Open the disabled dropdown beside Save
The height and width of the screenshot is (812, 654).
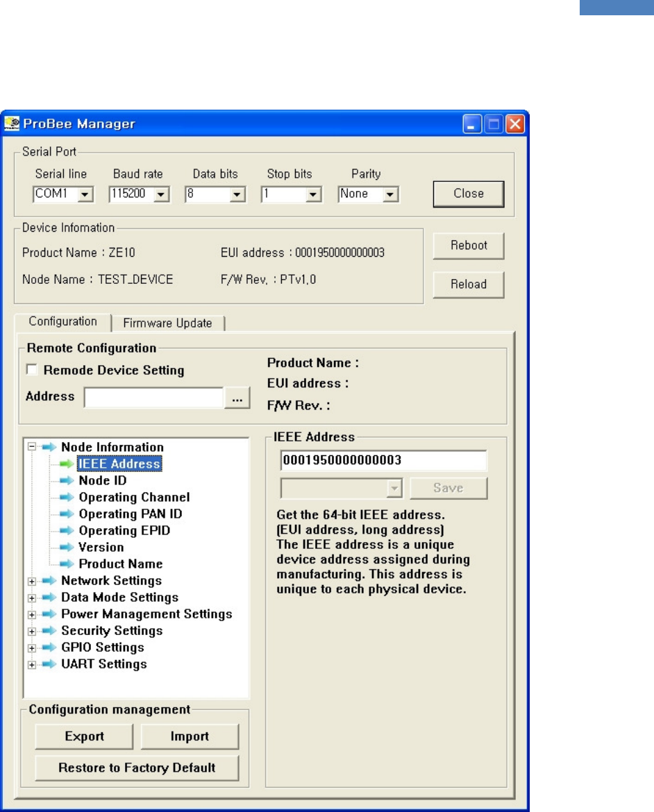[342, 488]
